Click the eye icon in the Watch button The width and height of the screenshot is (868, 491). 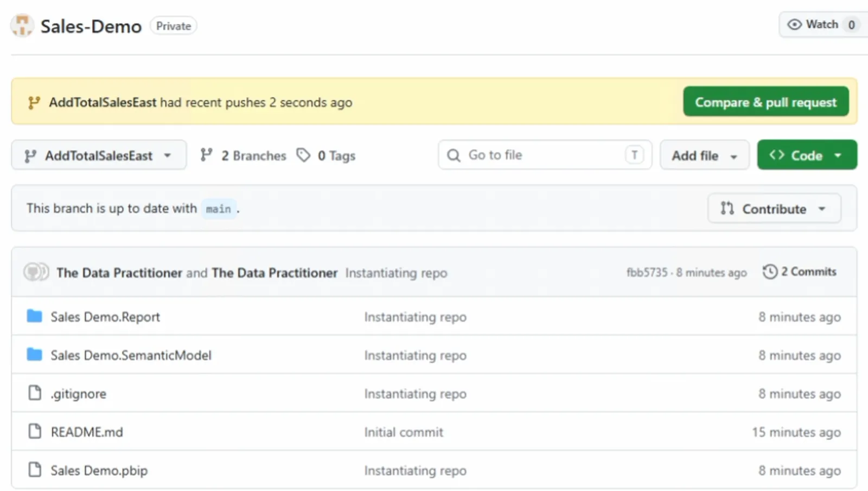tap(794, 24)
